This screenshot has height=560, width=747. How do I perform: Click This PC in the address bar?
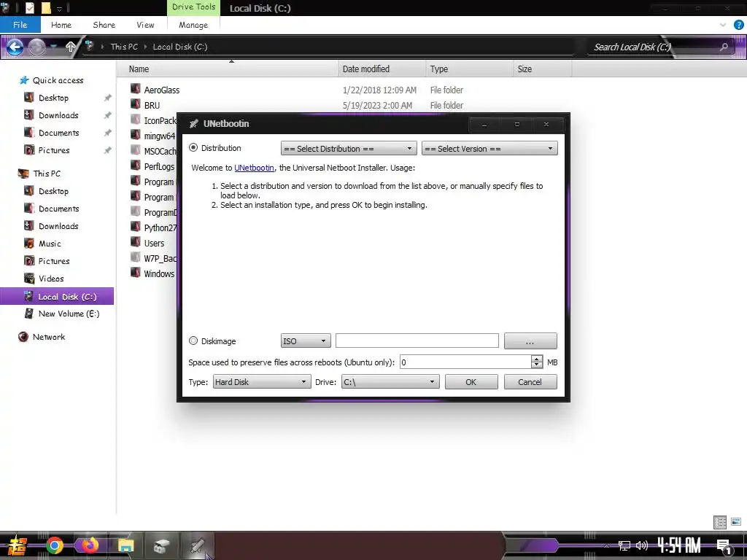124,47
